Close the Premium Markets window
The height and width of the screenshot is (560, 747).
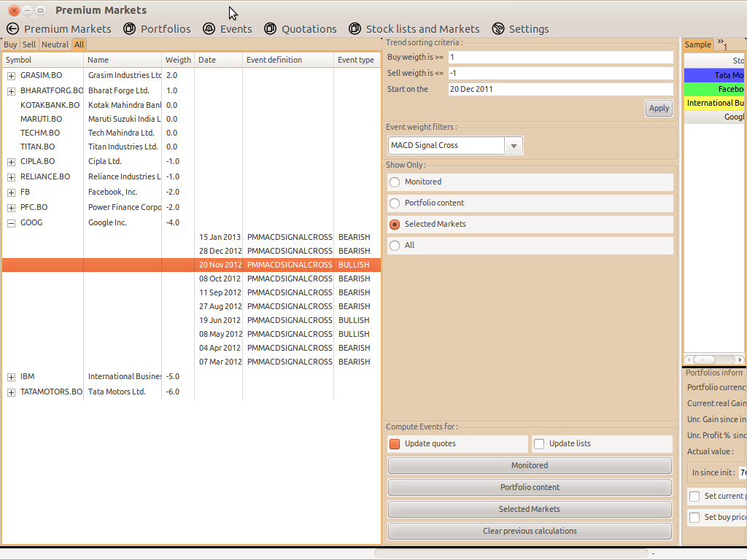coord(15,10)
